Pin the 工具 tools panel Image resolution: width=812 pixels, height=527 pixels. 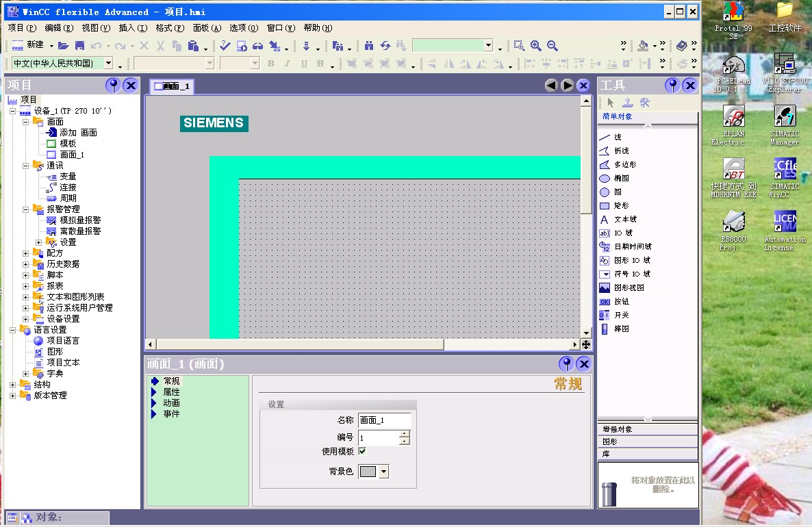(x=672, y=86)
